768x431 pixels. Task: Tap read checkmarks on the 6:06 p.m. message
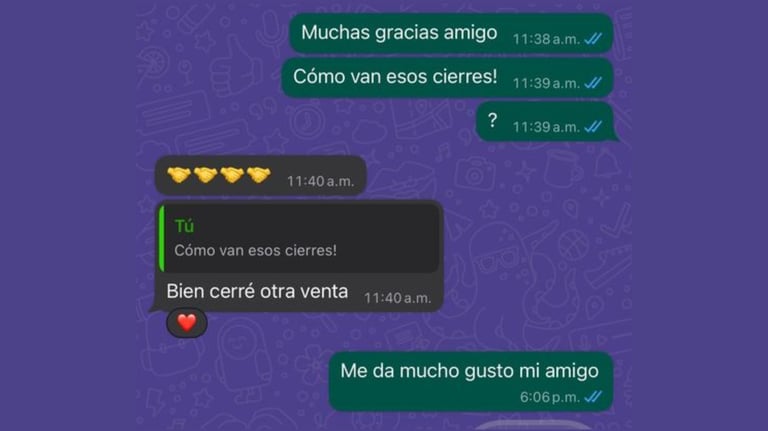(x=593, y=396)
